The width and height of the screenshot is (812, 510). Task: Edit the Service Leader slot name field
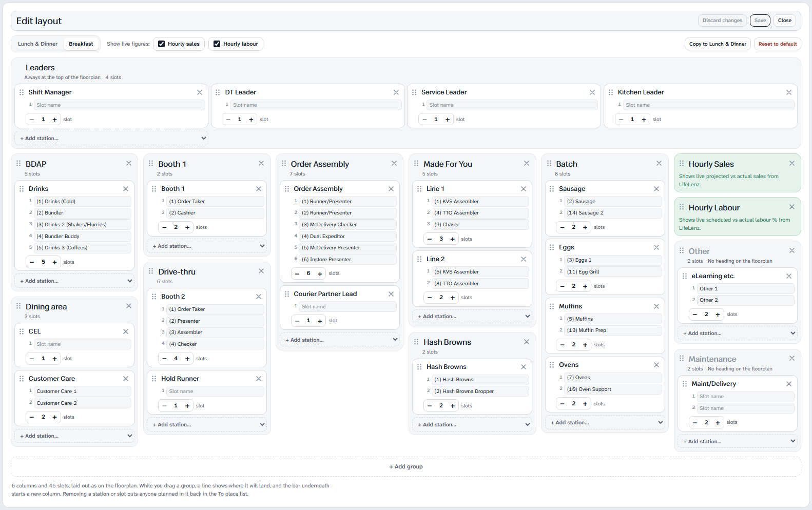[512, 105]
